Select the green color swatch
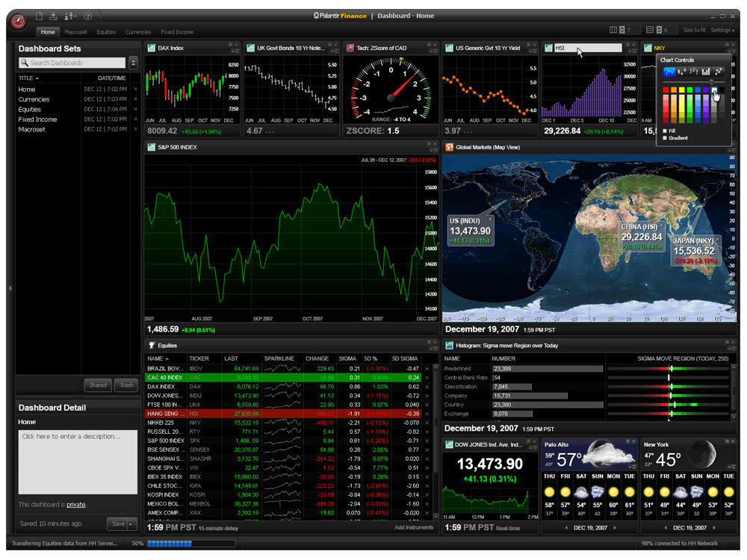Viewport: 747px width, 560px height. (x=689, y=90)
